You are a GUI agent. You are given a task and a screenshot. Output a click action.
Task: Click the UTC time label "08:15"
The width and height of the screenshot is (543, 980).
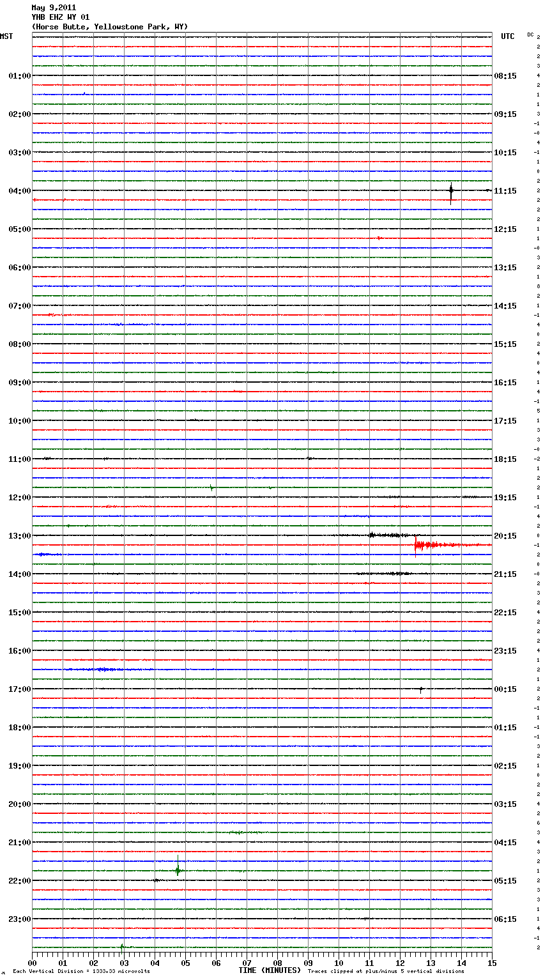click(x=505, y=76)
